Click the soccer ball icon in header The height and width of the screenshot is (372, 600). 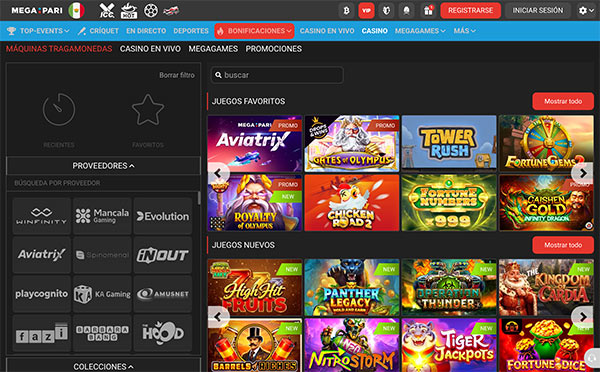150,10
